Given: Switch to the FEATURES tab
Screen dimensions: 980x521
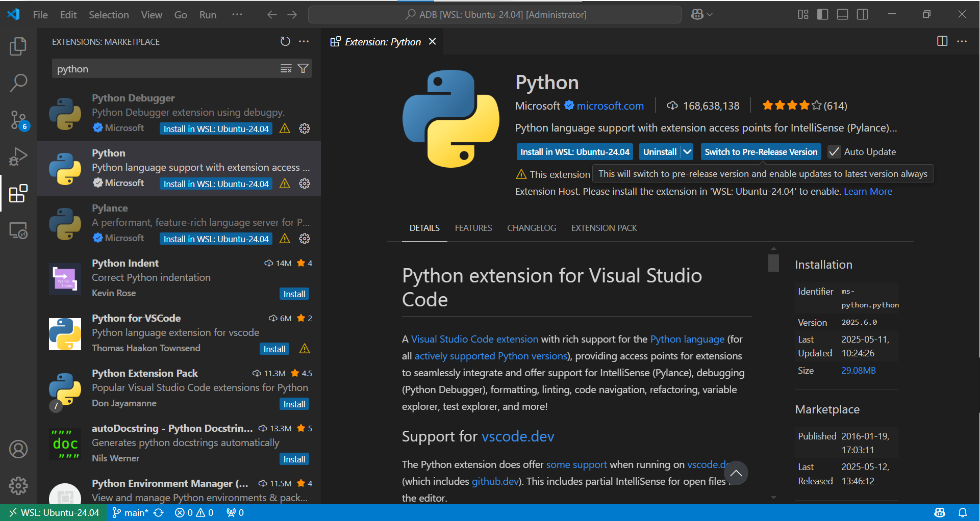Looking at the screenshot, I should 473,228.
